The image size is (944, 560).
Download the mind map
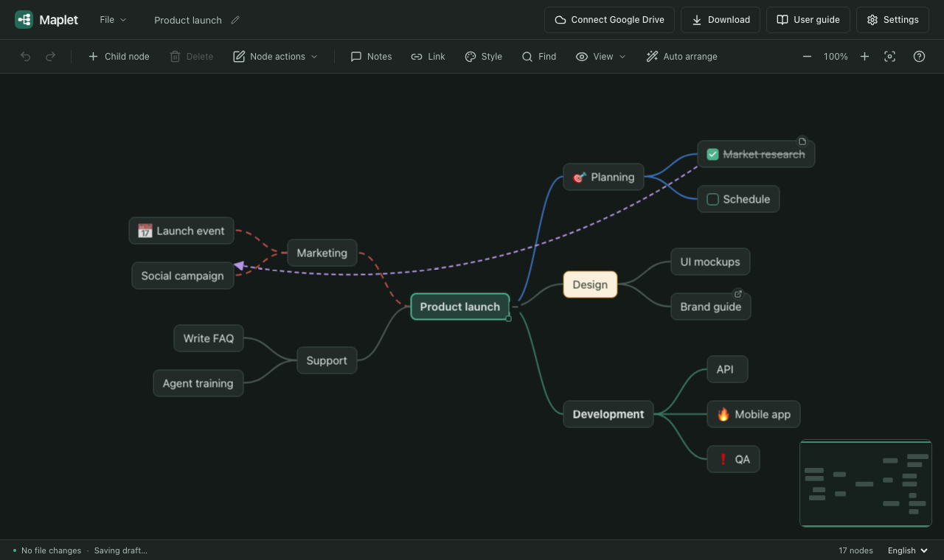[721, 20]
